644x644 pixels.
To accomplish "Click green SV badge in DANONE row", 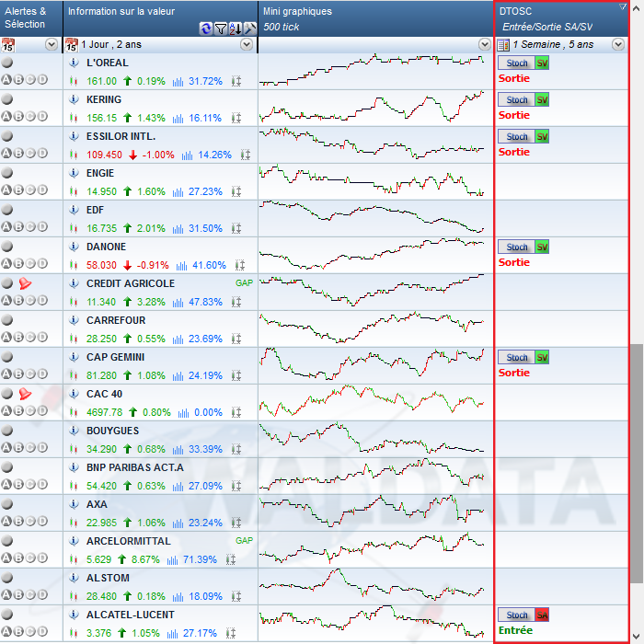I will 542,247.
